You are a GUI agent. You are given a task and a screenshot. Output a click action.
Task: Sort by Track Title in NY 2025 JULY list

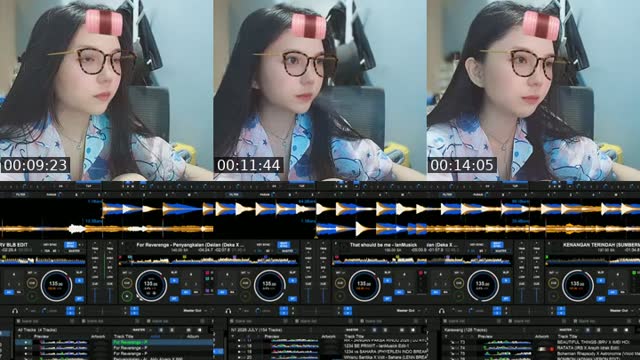point(353,336)
